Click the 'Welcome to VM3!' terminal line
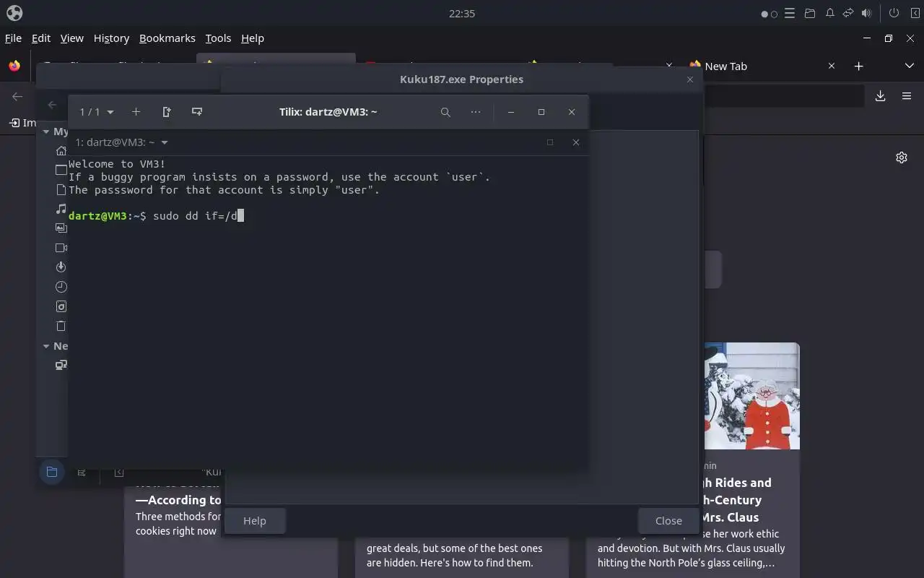This screenshot has height=578, width=924. (x=117, y=164)
